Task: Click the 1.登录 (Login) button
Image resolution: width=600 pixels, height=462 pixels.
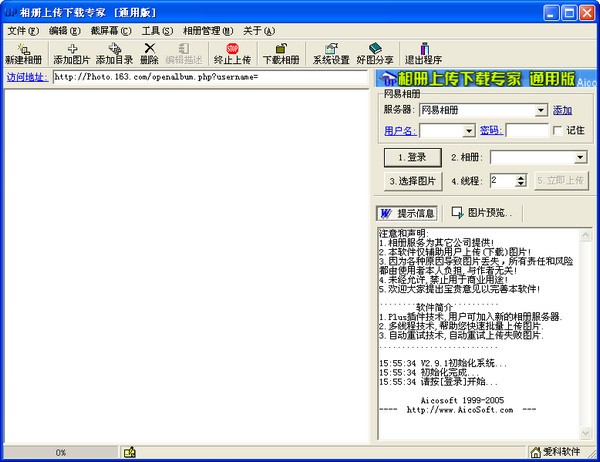Action: click(x=412, y=158)
